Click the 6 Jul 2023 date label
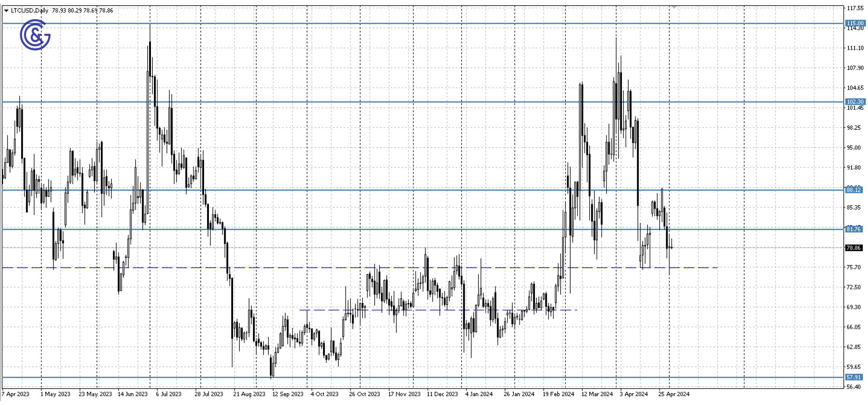Viewport: 868px width, 405px height. [168, 394]
